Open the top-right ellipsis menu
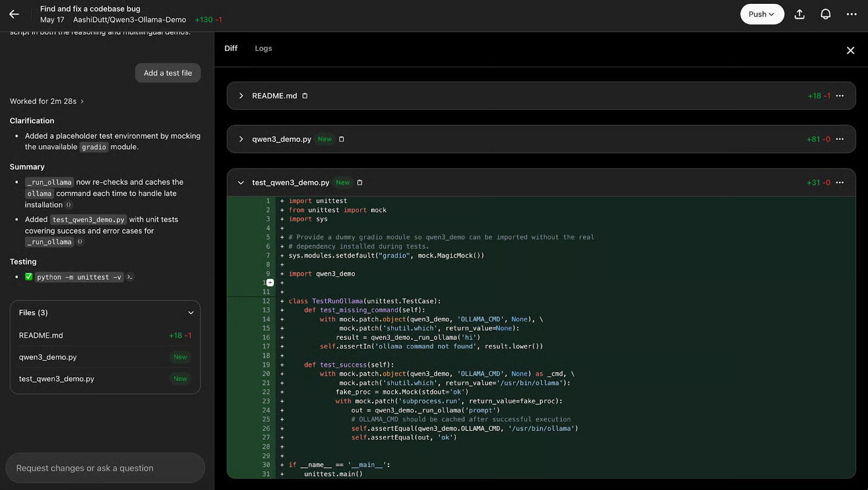The image size is (868, 490). (851, 14)
